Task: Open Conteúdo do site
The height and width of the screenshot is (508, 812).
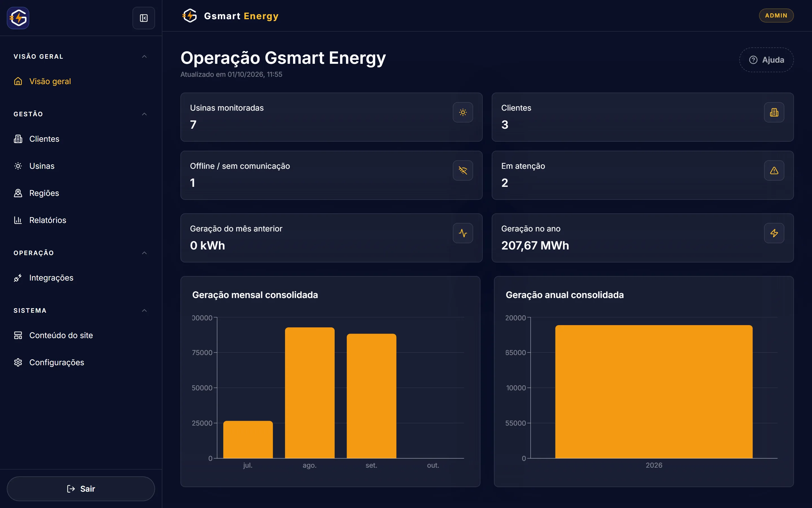Action: point(81,335)
